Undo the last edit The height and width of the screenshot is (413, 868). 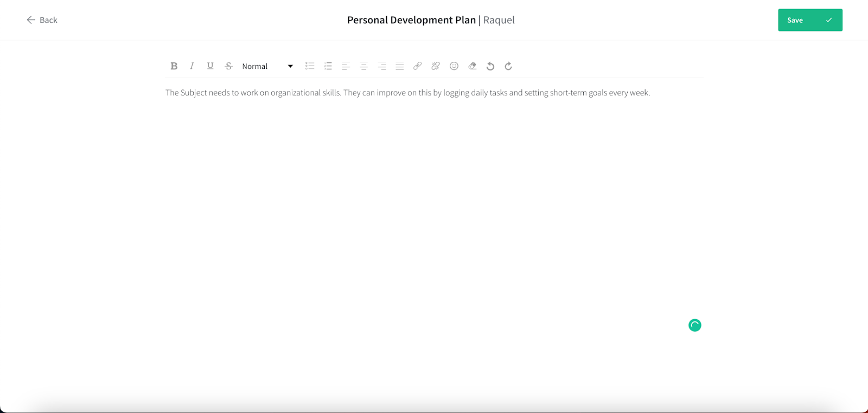(490, 66)
